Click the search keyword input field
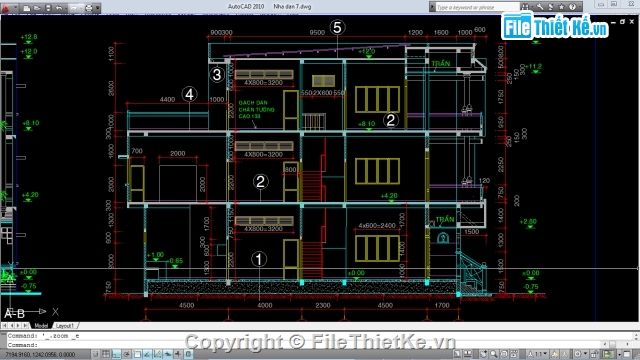 point(477,7)
